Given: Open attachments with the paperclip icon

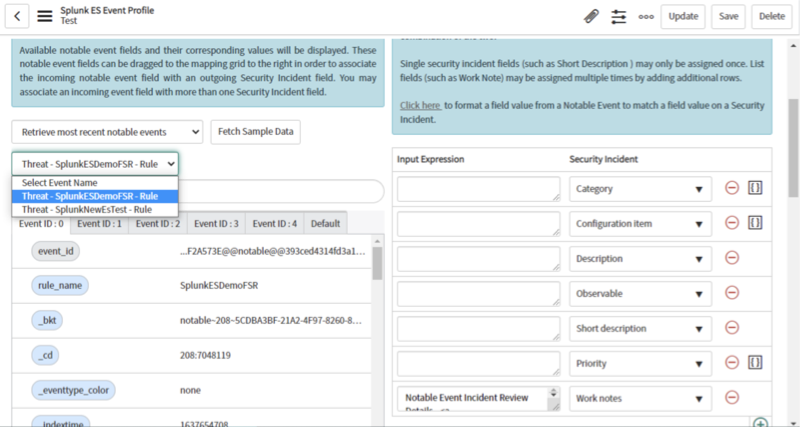Looking at the screenshot, I should (x=591, y=16).
